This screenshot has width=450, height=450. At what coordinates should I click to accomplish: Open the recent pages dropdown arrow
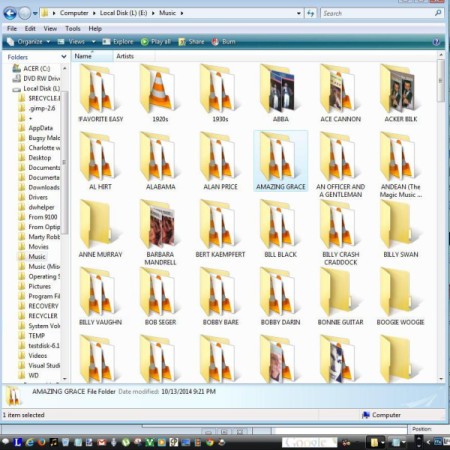[x=35, y=14]
